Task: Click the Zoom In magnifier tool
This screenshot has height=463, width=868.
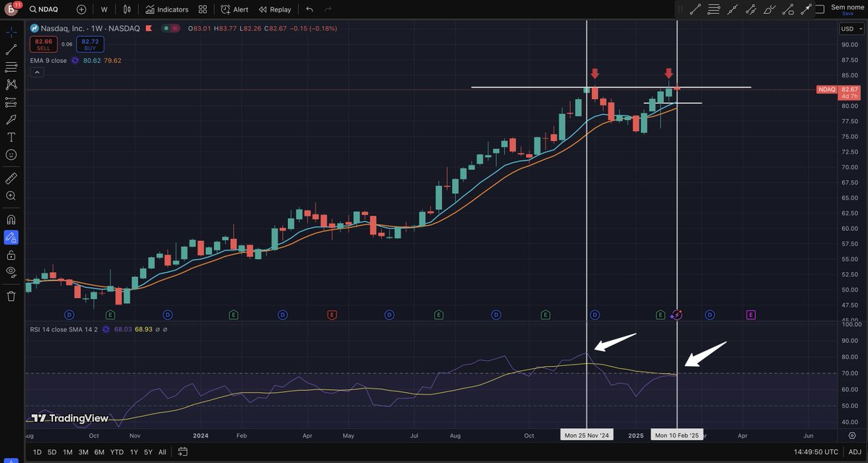Action: pos(11,196)
